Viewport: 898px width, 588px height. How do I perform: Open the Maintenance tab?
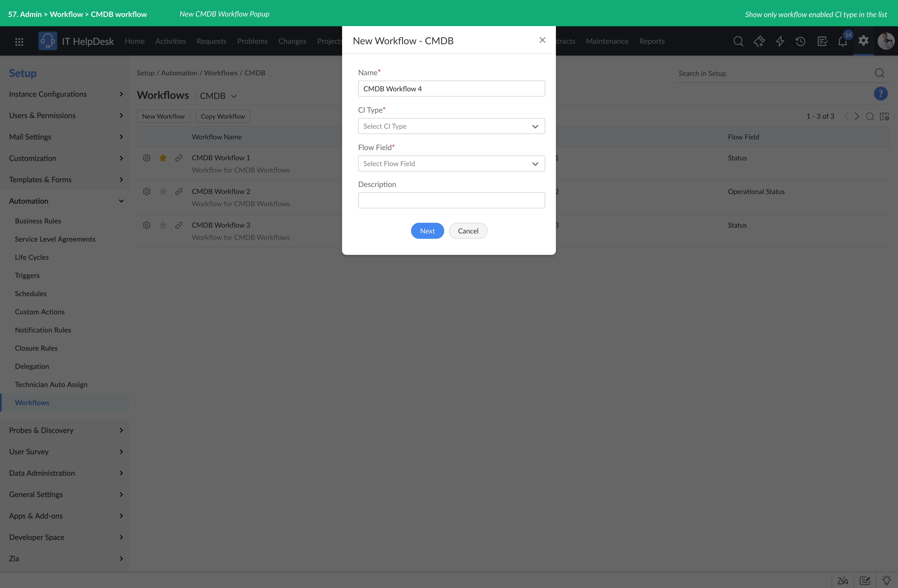(x=607, y=41)
